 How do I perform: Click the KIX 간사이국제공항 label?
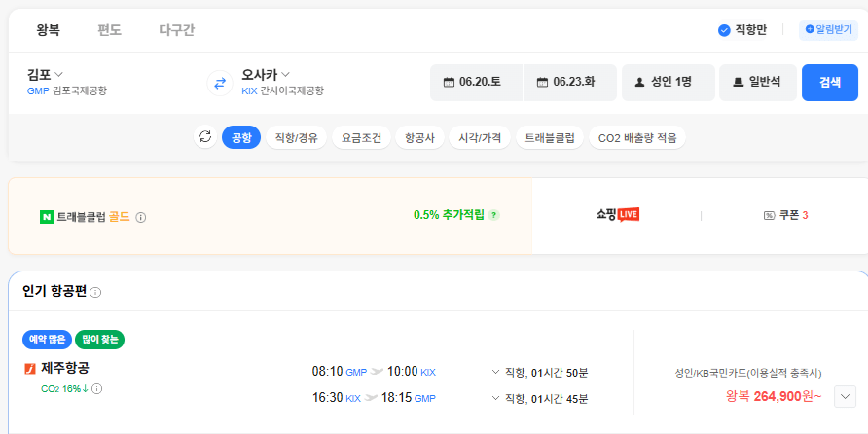click(x=282, y=90)
